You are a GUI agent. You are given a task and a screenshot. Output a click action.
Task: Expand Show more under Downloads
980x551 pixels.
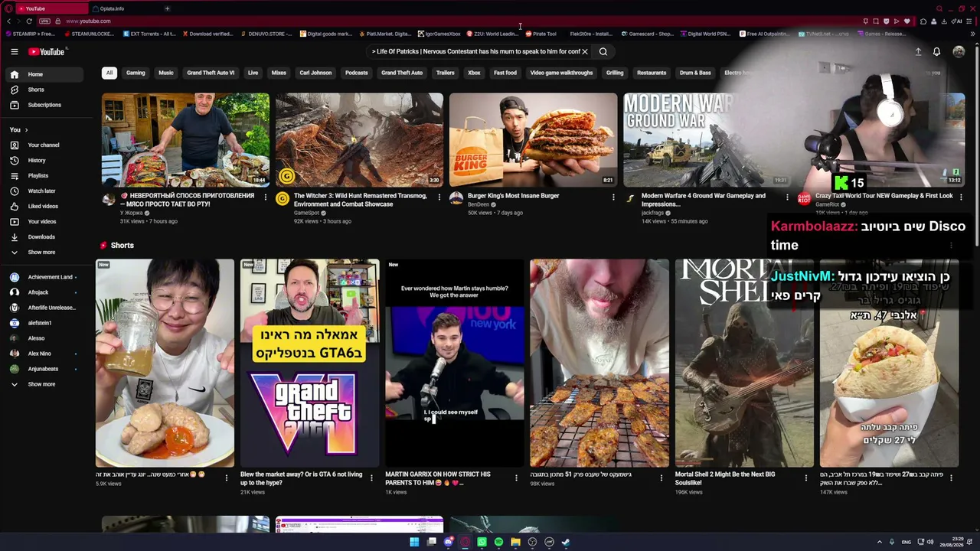pyautogui.click(x=44, y=252)
